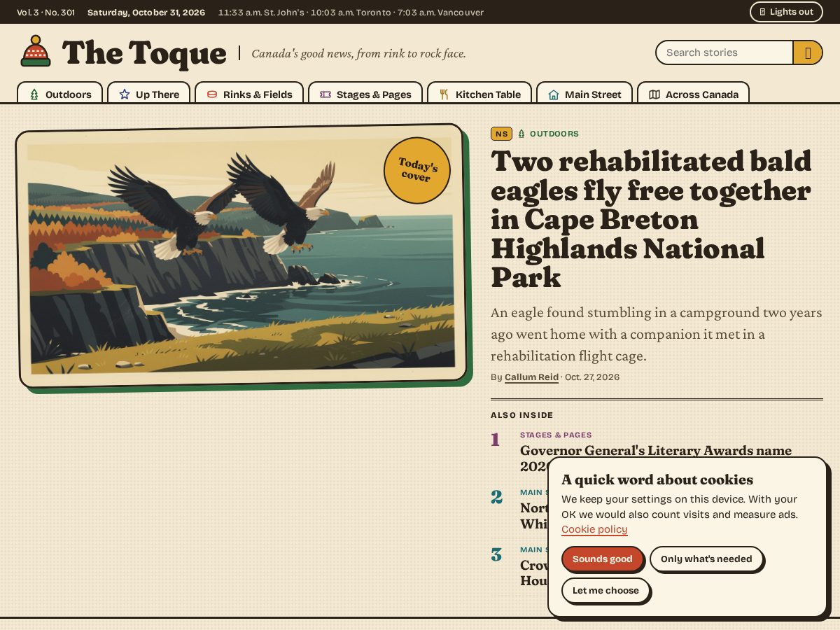Click the fork icon on Kitchen Table tab
This screenshot has height=630, width=840.
[x=444, y=94]
